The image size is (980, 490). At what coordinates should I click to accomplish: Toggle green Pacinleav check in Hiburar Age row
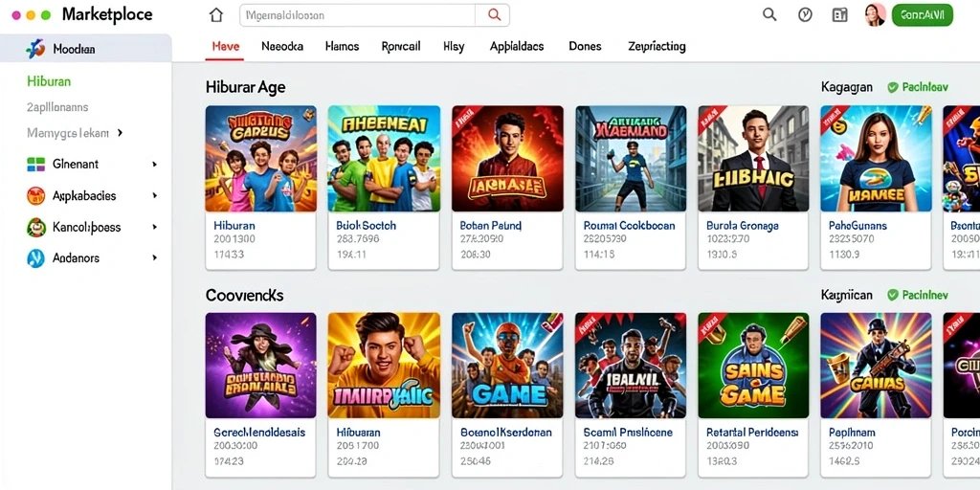893,87
